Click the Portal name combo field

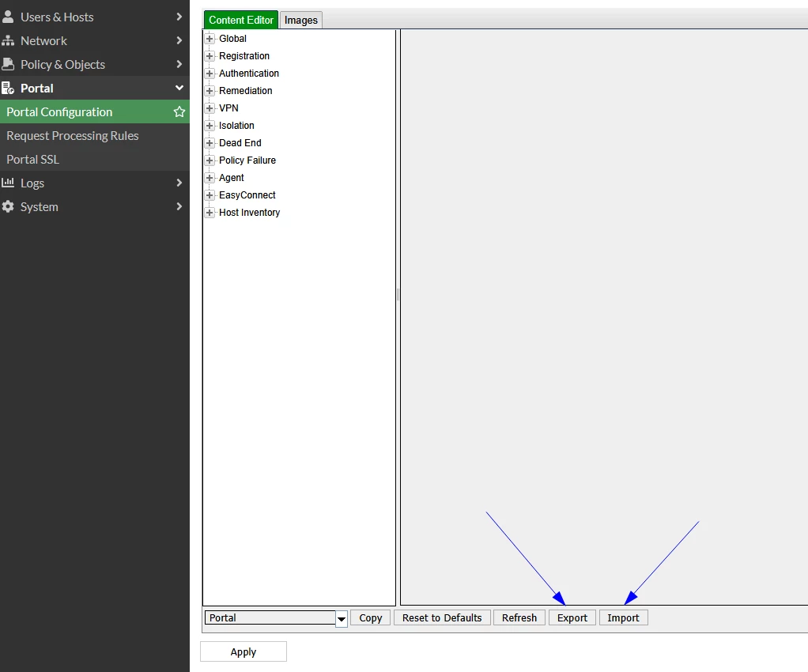click(270, 618)
